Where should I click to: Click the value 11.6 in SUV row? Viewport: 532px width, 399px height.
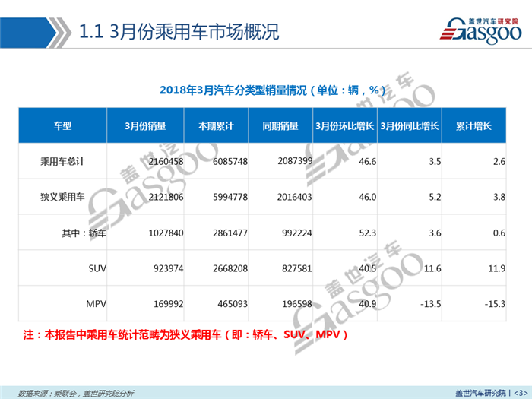432,269
